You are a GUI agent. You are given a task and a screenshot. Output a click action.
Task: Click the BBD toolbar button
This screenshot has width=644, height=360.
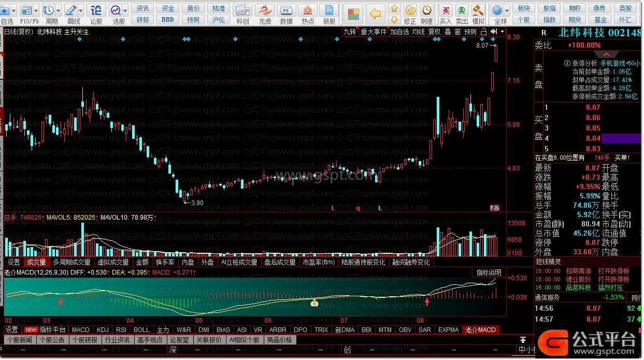[x=168, y=19]
